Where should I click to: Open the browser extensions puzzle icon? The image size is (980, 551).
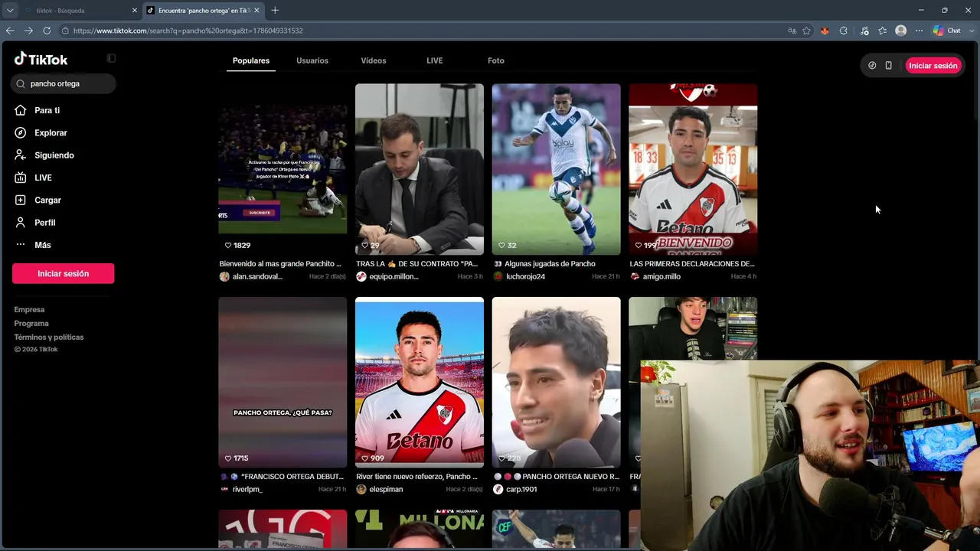pos(844,31)
